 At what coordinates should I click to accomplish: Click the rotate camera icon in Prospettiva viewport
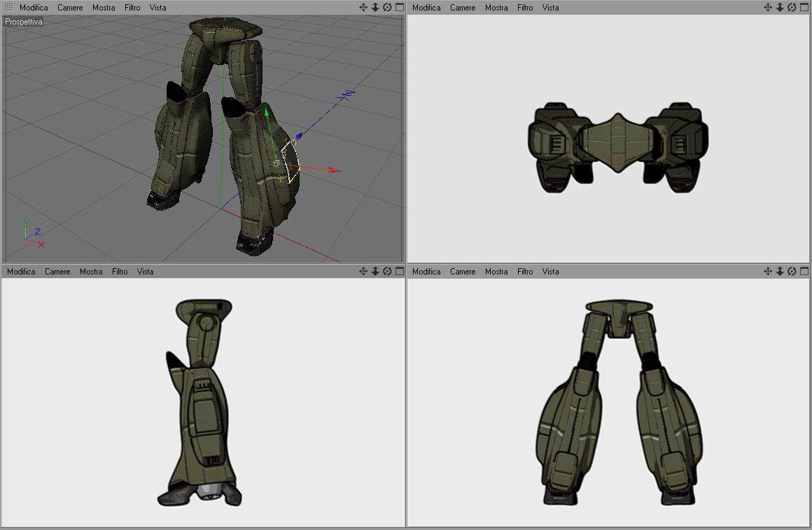pos(387,7)
